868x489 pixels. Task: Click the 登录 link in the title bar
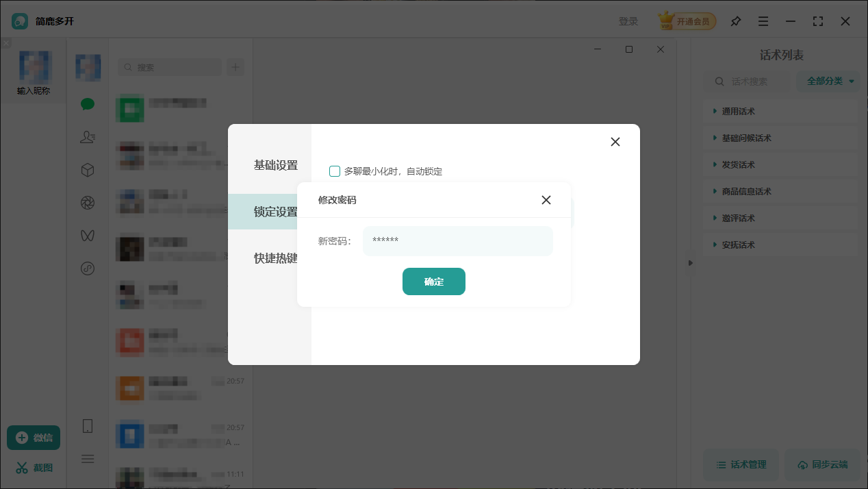[629, 21]
